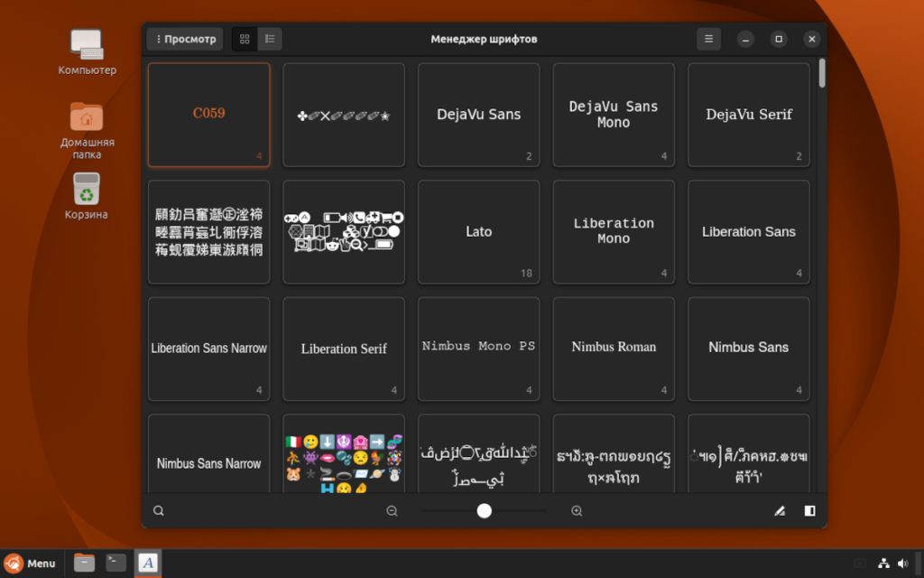Select the dingbats symbols font card

344,115
